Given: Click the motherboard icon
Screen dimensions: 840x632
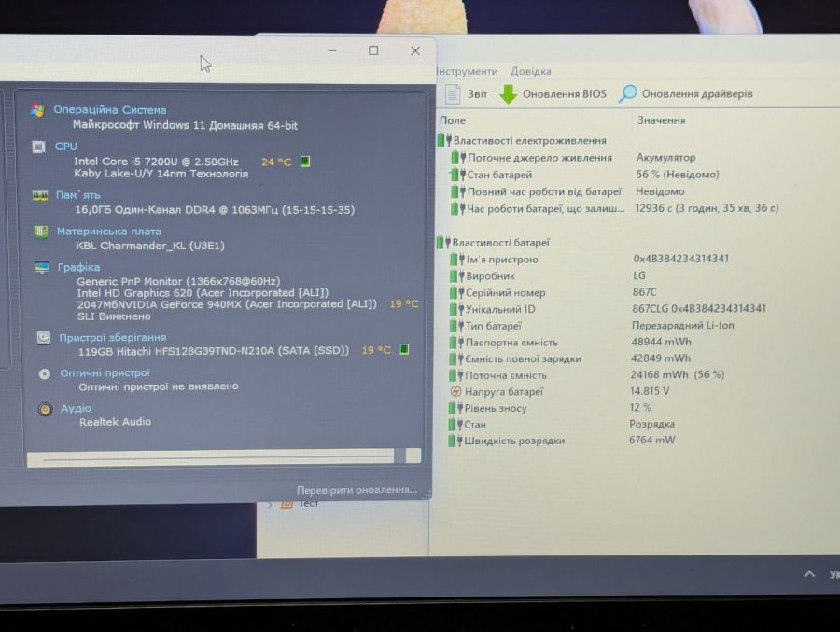Looking at the screenshot, I should 41,232.
